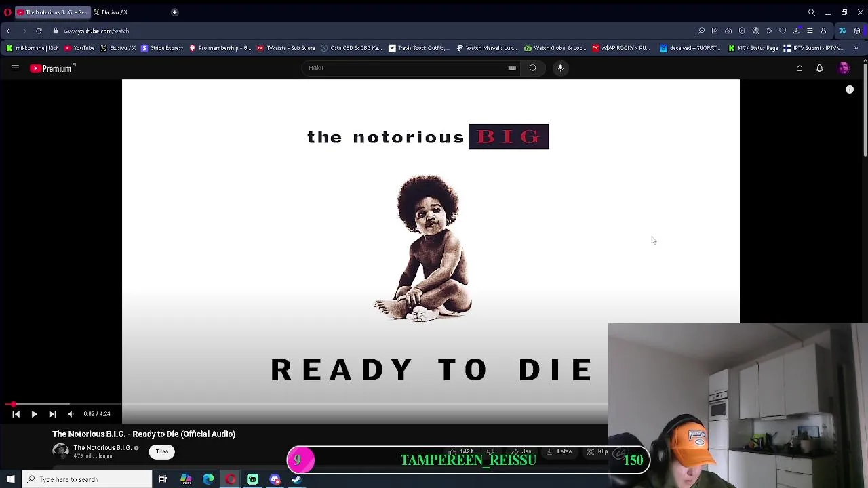868x488 pixels.
Task: Open the on-screen keyboard in search
Action: click(x=512, y=68)
